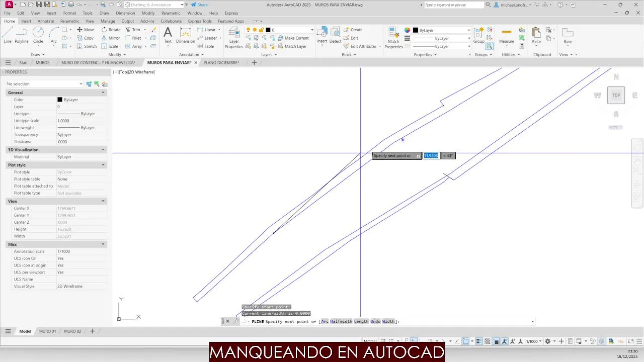Viewport: 644px width, 362px height.
Task: Select the Line tool
Action: pos(8,35)
